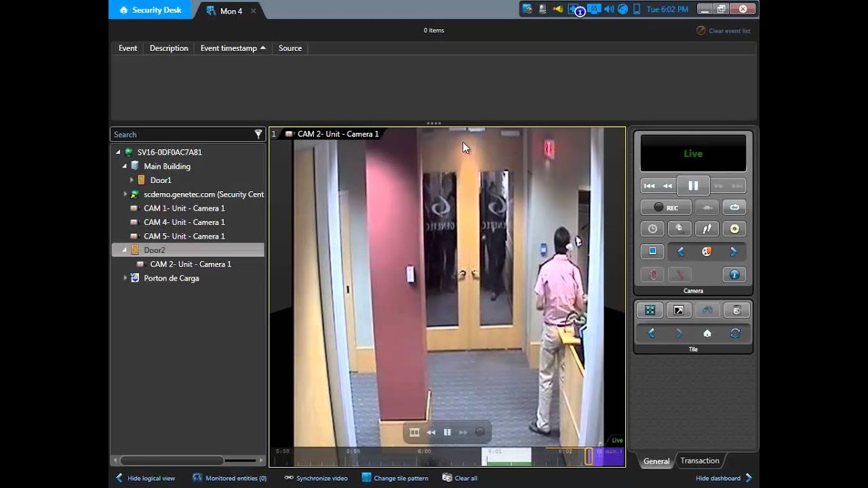Viewport: 868px width, 488px height.
Task: Sort by the Source column header
Action: tap(290, 48)
